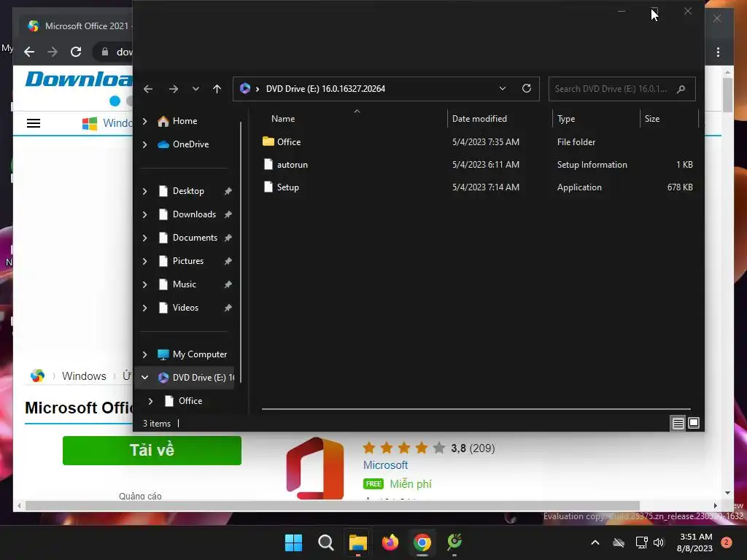The height and width of the screenshot is (560, 747).
Task: Open recent locations dropdown in File Explorer
Action: click(196, 89)
